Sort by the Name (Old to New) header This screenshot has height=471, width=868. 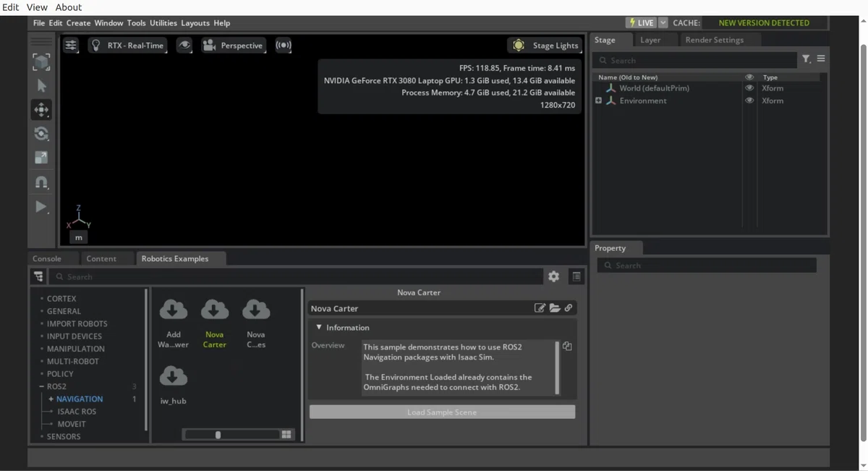(x=628, y=77)
